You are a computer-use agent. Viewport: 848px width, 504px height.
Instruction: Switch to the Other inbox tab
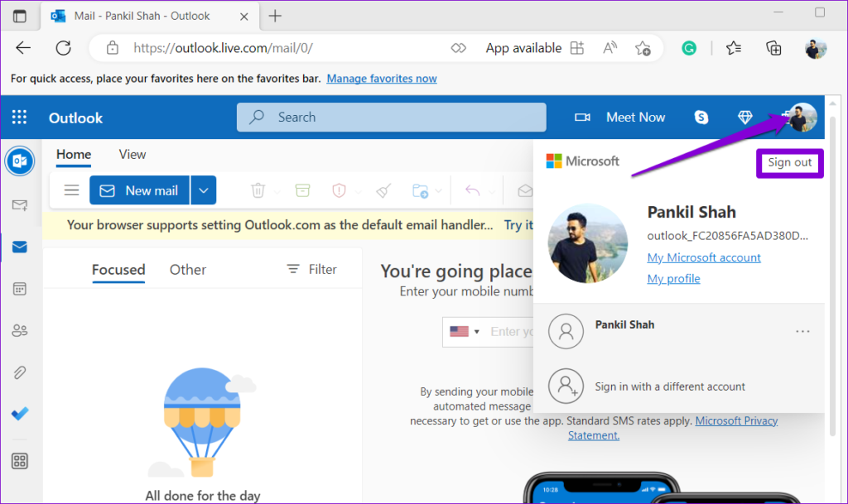pyautogui.click(x=188, y=269)
